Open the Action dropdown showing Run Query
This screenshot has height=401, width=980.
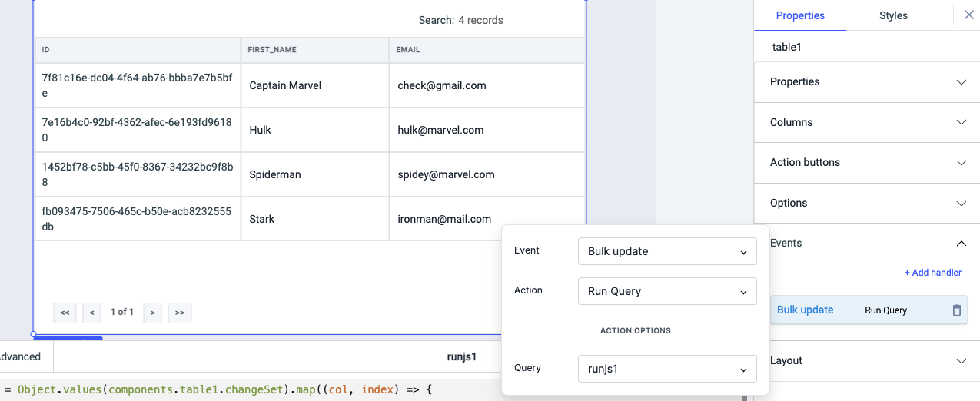click(x=666, y=291)
